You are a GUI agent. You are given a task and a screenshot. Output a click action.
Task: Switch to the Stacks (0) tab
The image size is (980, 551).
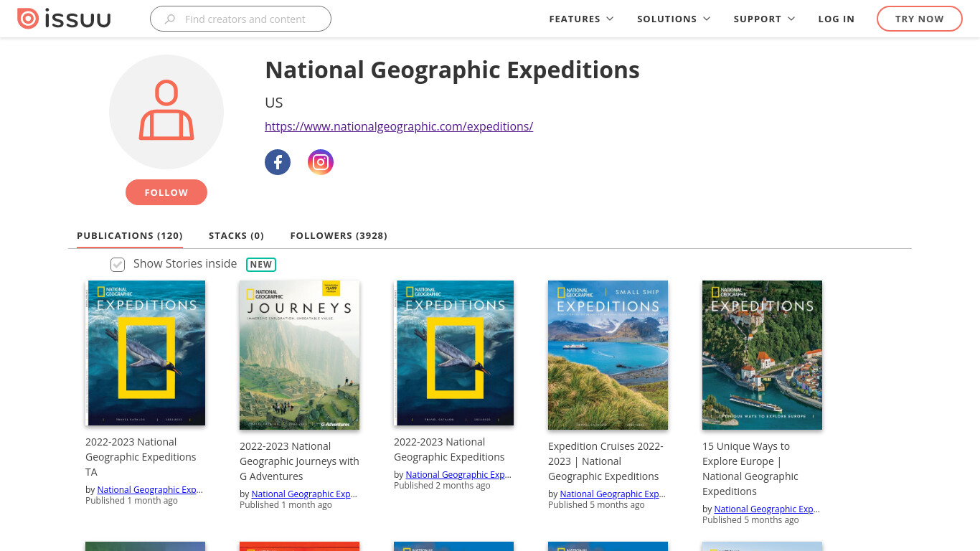click(x=237, y=235)
